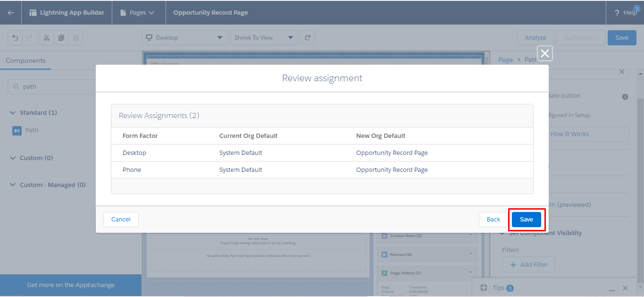Click the paste clipboard icon
This screenshot has height=297, width=644.
click(x=76, y=38)
